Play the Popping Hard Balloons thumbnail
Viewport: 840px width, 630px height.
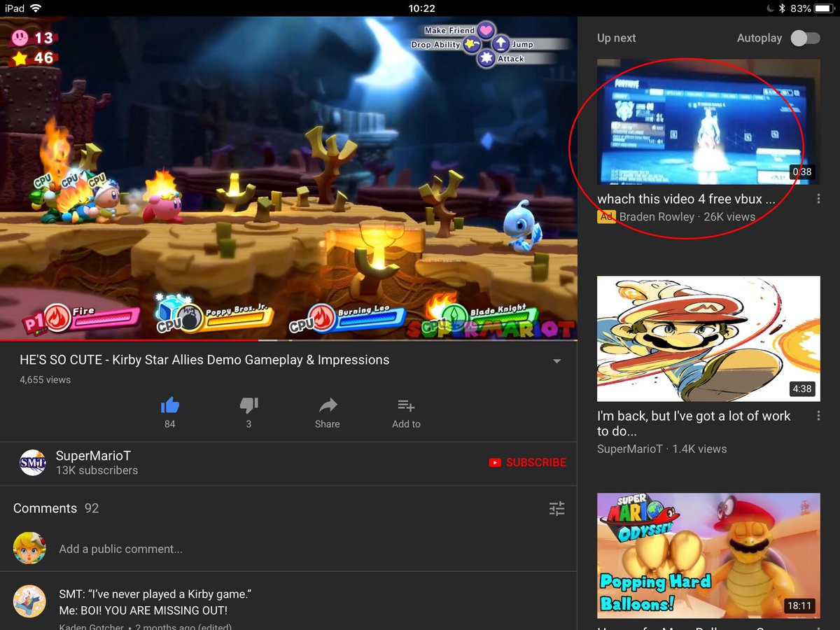(x=708, y=556)
